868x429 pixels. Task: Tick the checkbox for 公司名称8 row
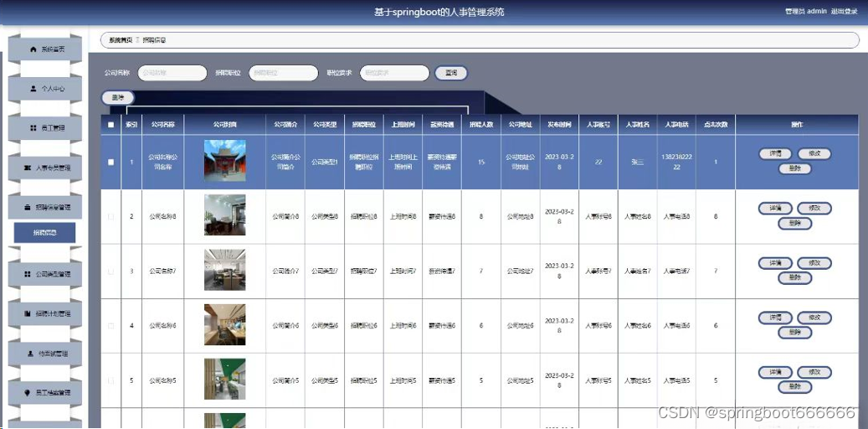[x=110, y=217]
